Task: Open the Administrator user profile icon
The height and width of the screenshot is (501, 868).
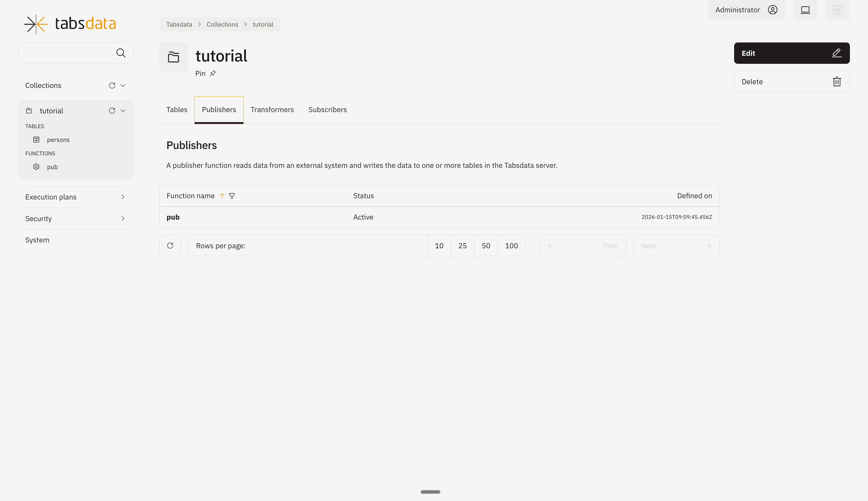Action: click(772, 10)
